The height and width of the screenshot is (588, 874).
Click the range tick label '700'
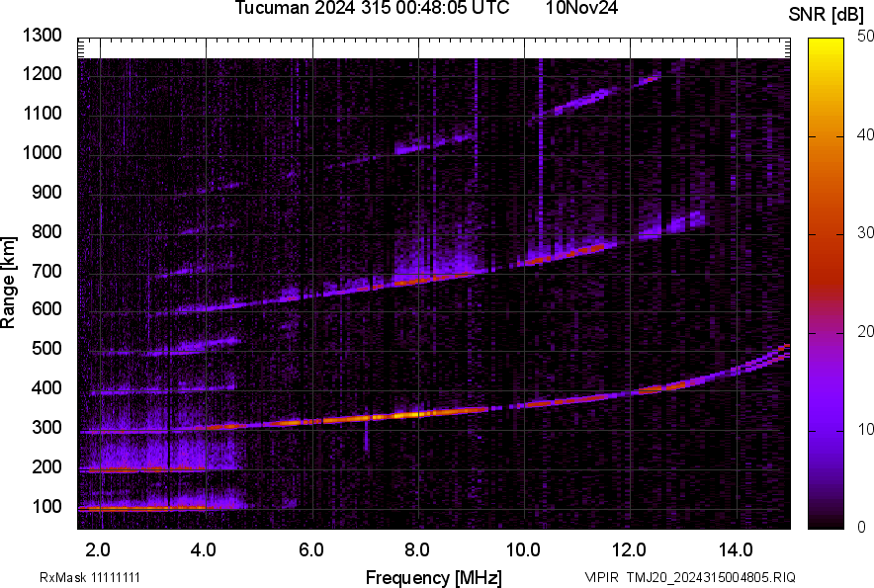point(46,271)
